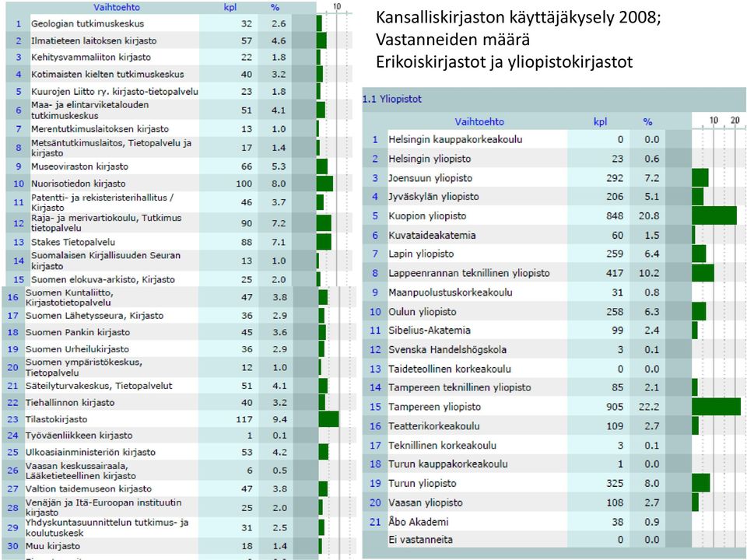The image size is (747, 560).
Task: Select 'Helsingin kauppakorkeakoulu' row
Action: 555,139
